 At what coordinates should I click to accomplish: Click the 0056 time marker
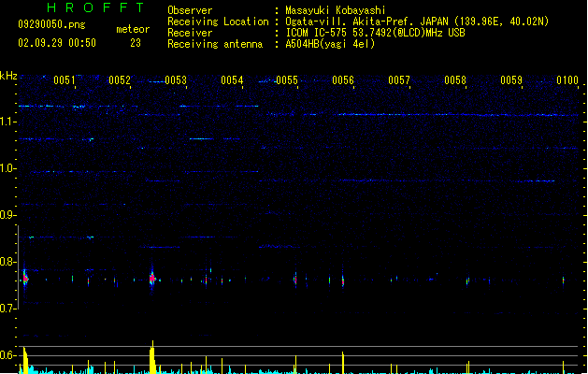(343, 80)
